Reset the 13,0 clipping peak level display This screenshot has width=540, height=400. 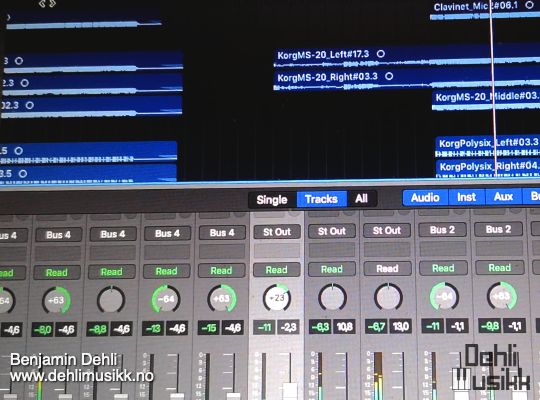(x=401, y=326)
